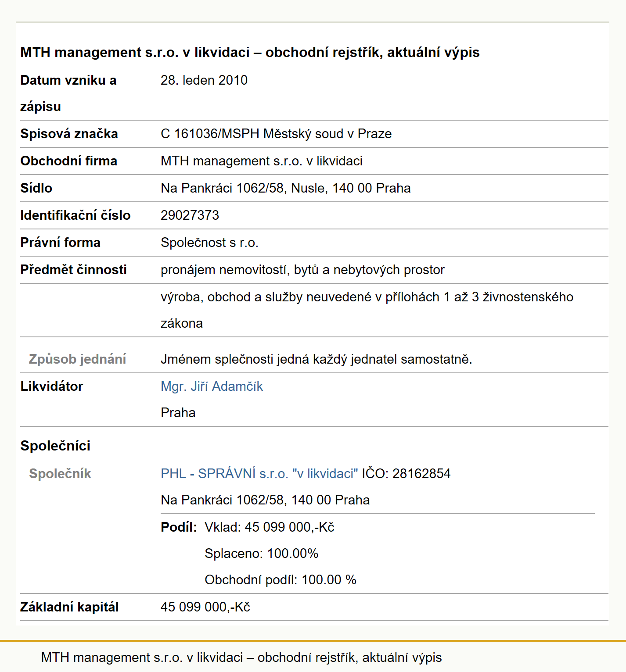The image size is (626, 672).
Task: Click the Obchodní firma label
Action: pyautogui.click(x=68, y=161)
